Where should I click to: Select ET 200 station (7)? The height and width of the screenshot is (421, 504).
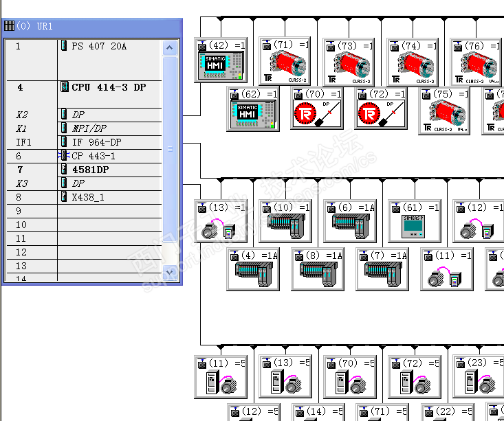pos(382,269)
